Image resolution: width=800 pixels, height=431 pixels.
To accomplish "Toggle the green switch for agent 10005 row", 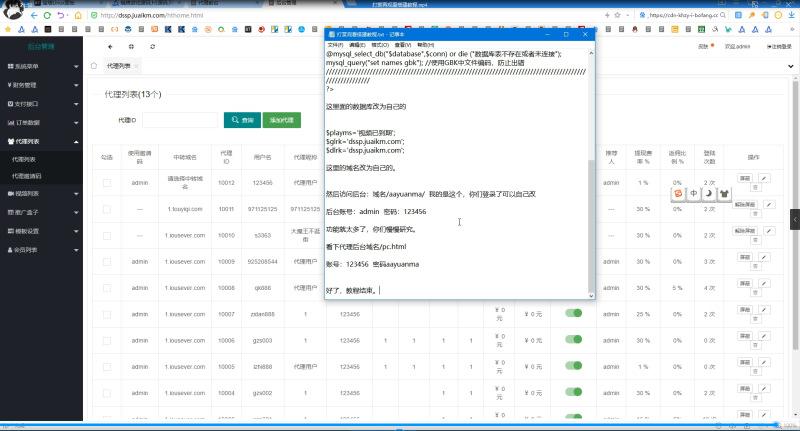I will [573, 365].
